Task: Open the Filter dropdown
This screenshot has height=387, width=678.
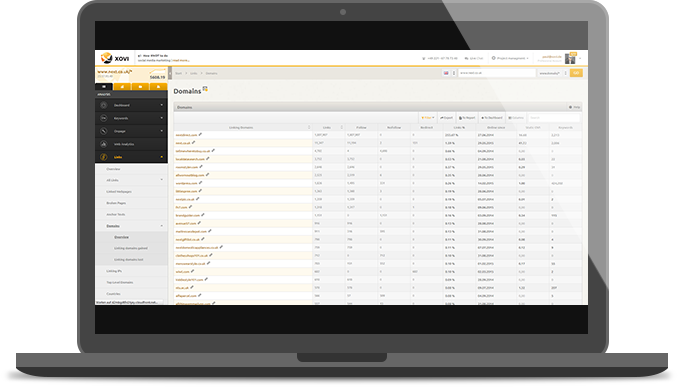Action: pyautogui.click(x=428, y=118)
